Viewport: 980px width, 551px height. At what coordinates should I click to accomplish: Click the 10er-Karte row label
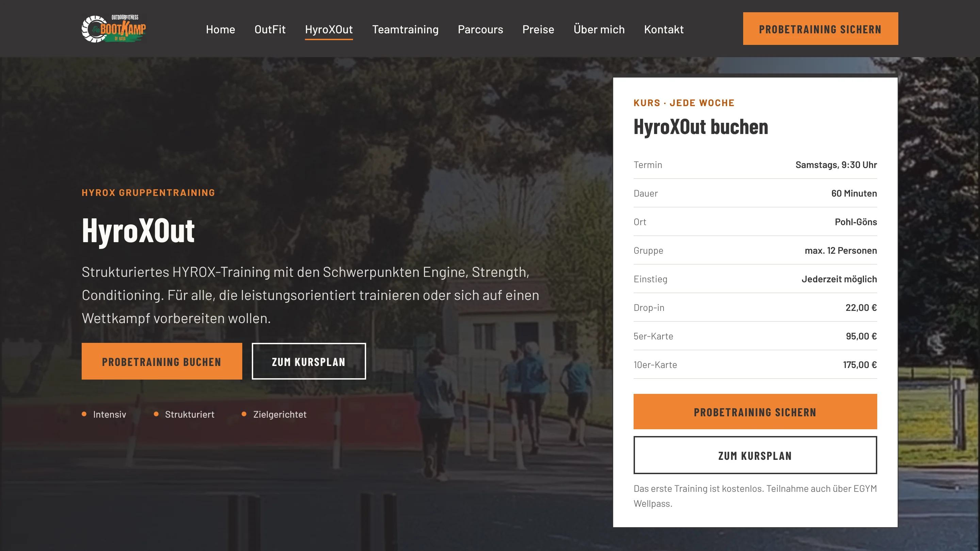click(655, 365)
